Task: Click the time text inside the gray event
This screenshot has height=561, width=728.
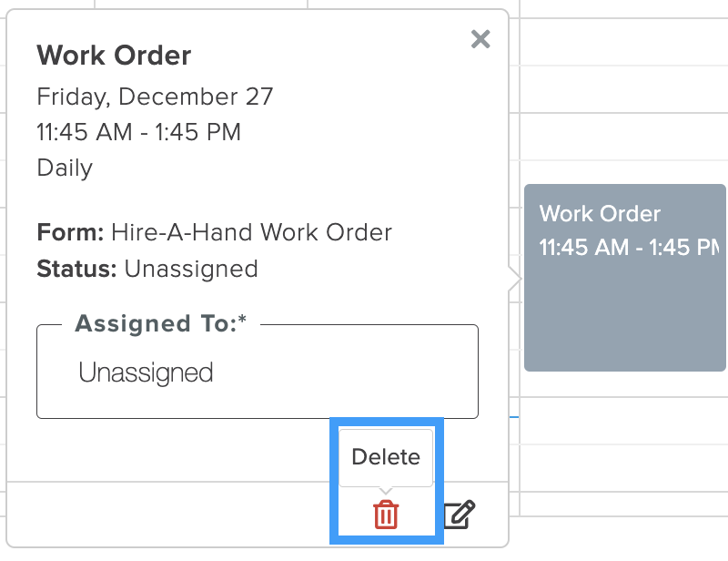Action: click(628, 248)
